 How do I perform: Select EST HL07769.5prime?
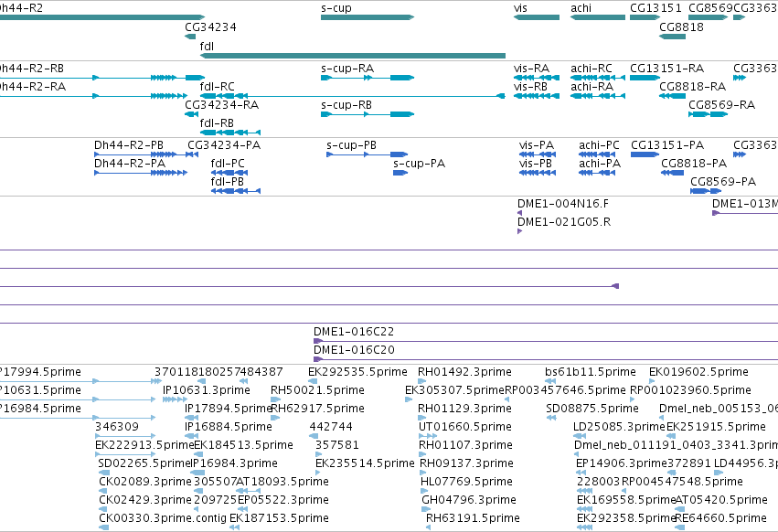425,491
